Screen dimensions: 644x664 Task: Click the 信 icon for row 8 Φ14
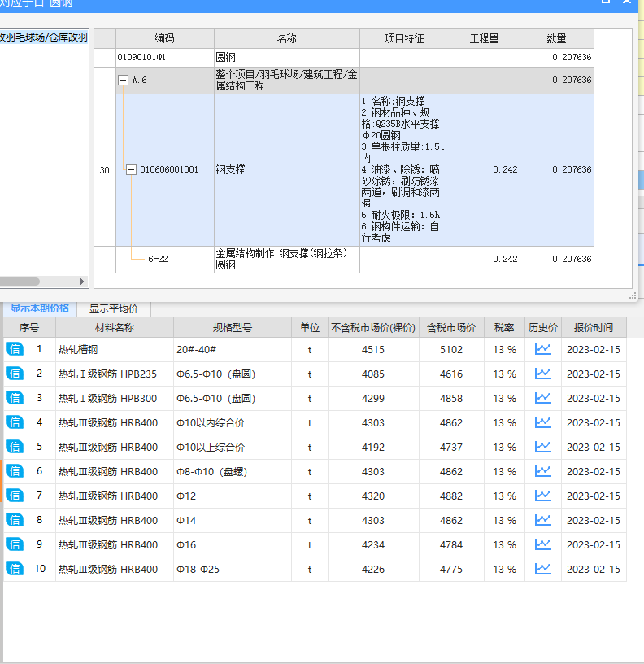pyautogui.click(x=15, y=520)
